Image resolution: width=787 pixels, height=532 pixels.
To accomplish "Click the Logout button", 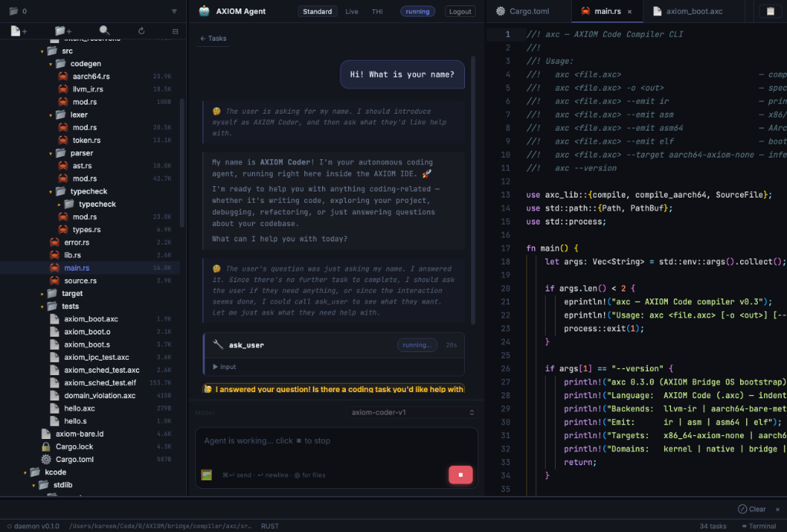I will click(x=460, y=11).
